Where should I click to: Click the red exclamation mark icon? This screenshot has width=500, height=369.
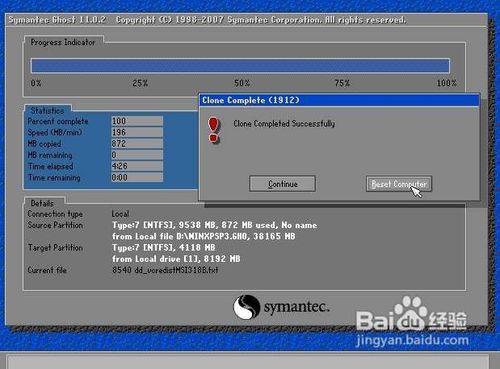213,130
